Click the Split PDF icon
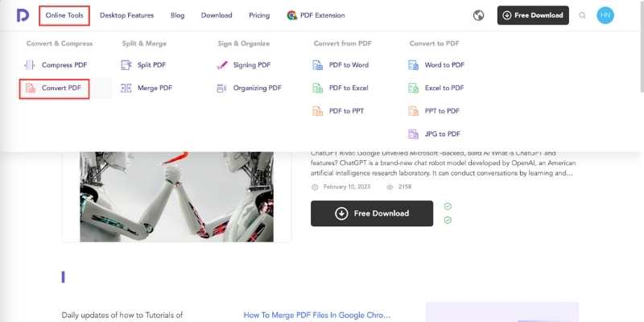This screenshot has width=644, height=322. point(126,65)
